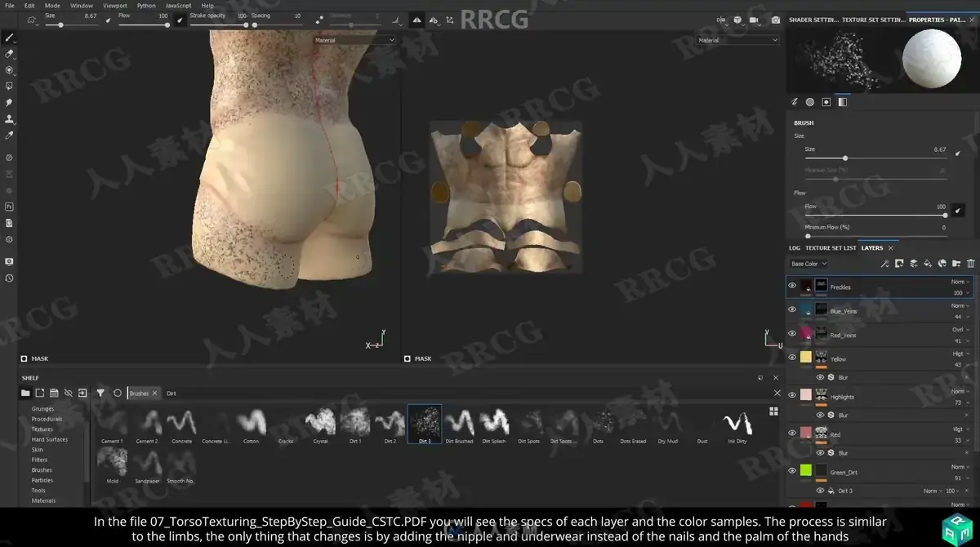This screenshot has width=980, height=547.
Task: Select the Dirt 3 brush thumbnail
Action: [x=425, y=425]
